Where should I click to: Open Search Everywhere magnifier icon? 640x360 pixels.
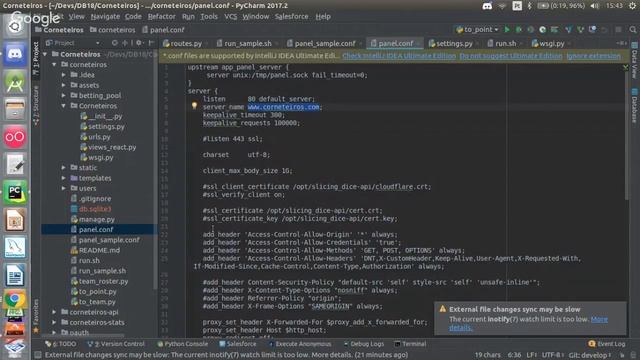click(633, 29)
